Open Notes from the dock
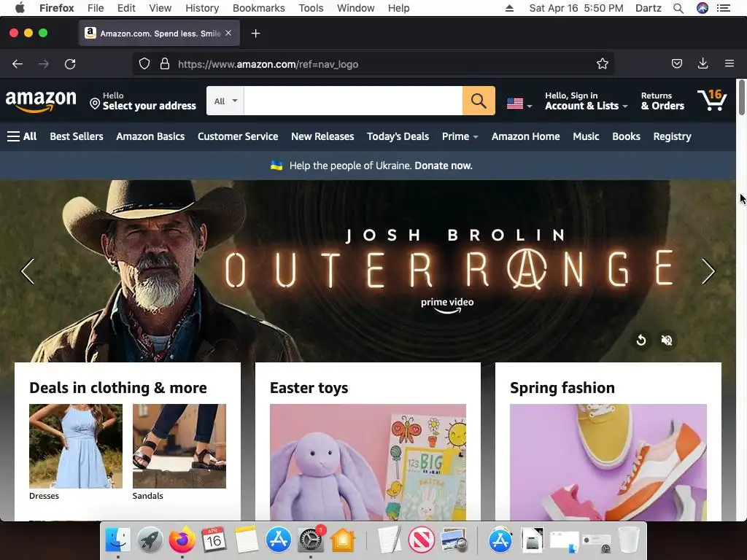747x560 pixels. pos(247,540)
